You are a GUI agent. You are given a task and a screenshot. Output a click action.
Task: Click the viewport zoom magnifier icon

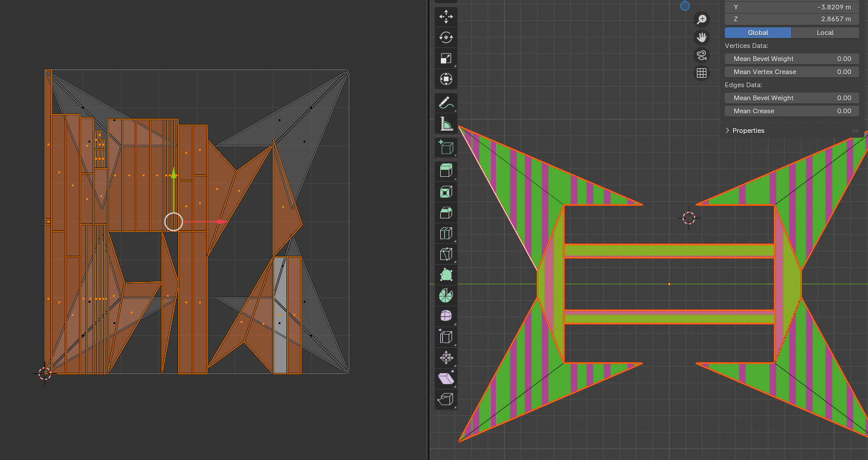pyautogui.click(x=702, y=20)
